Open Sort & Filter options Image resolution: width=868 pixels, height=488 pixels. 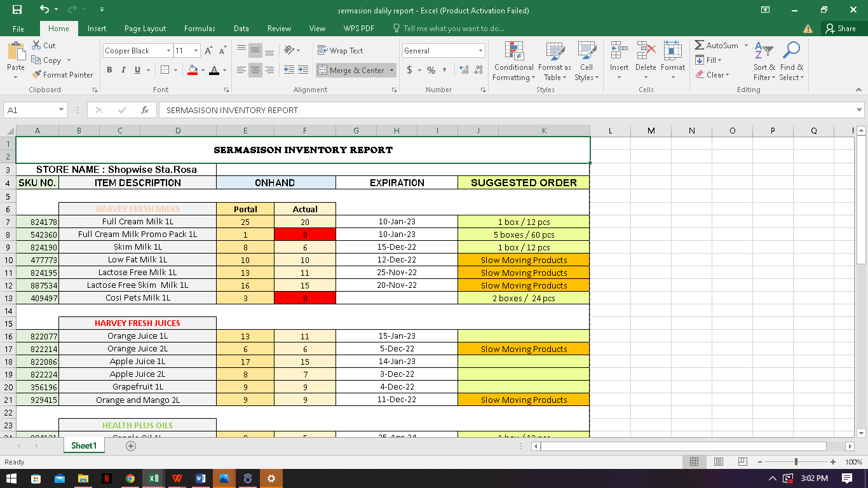tap(764, 62)
